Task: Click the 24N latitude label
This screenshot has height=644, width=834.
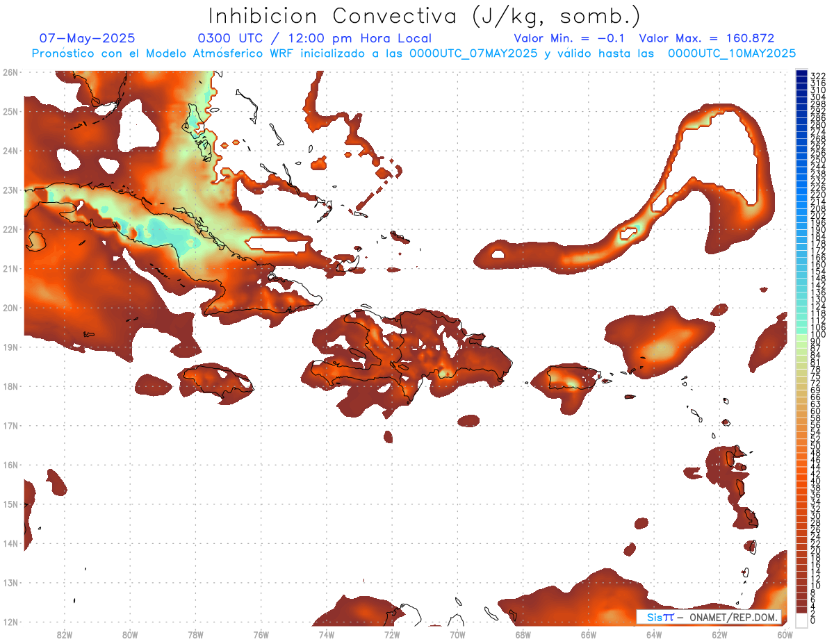Action: coord(10,151)
